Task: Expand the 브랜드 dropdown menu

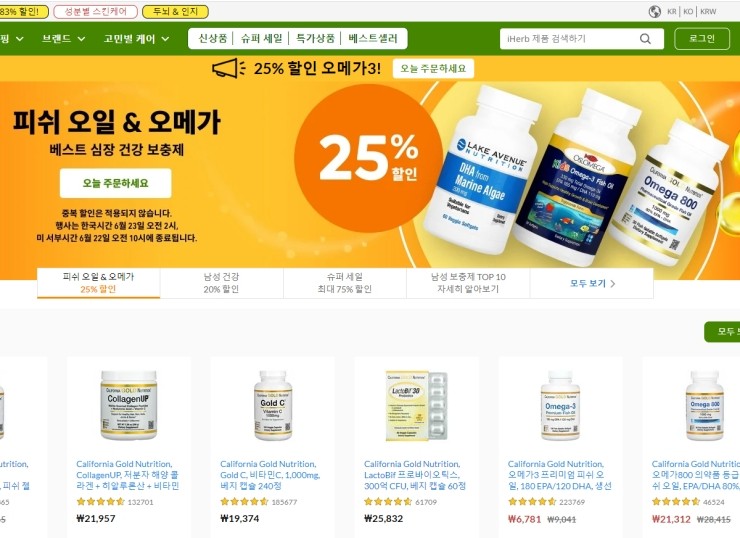Action: 64,39
